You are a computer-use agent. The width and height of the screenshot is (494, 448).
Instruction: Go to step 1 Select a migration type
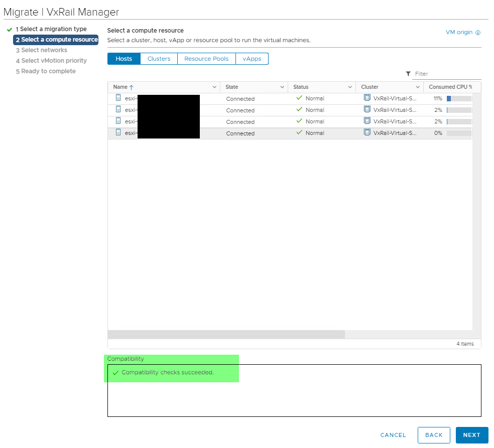pyautogui.click(x=51, y=29)
